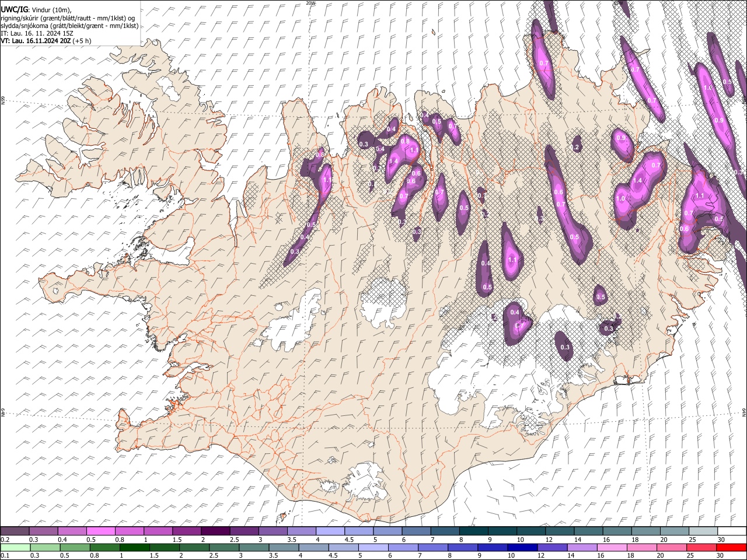Image resolution: width=747 pixels, height=560 pixels.
Task: Select the '0.1' label under the rain scale
Action: pyautogui.click(x=5, y=555)
